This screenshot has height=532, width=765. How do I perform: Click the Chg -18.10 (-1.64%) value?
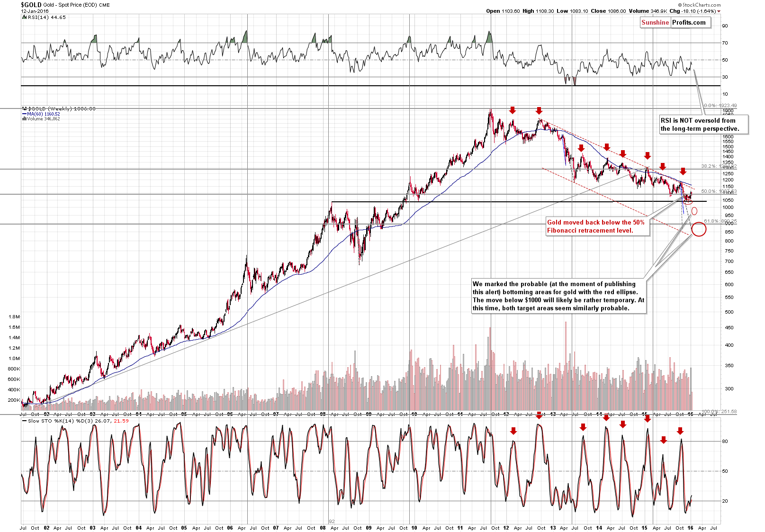click(693, 11)
